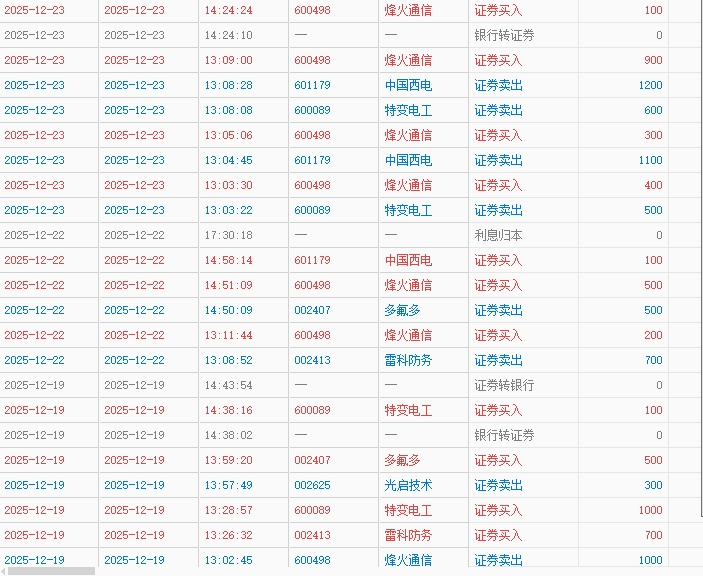Select quantity 1100 cell
703x576 pixels.
(x=651, y=160)
